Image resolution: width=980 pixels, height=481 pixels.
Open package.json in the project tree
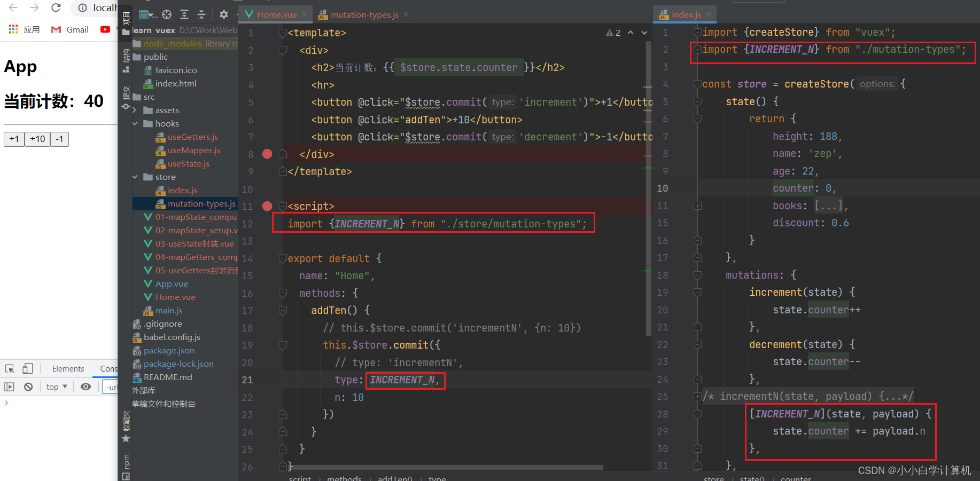tap(164, 350)
